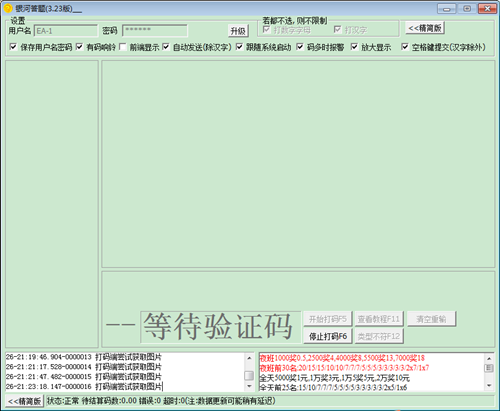Click log line ending 0000016
The width and height of the screenshot is (500, 411).
pyautogui.click(x=84, y=387)
